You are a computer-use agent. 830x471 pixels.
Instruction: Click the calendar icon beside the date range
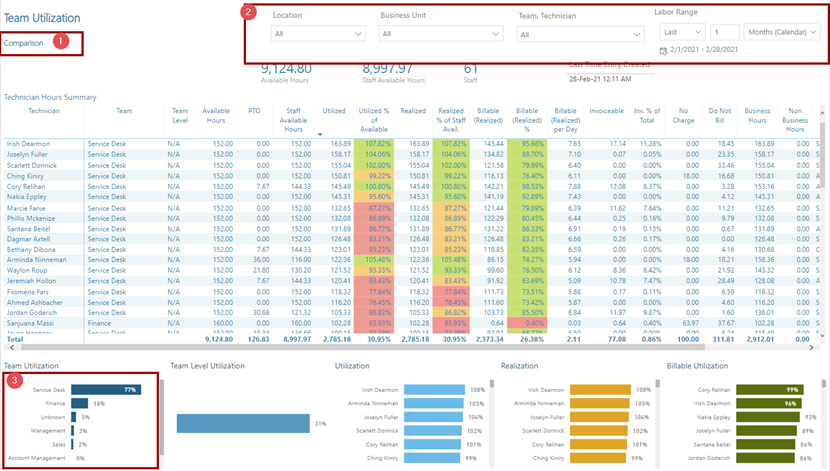(x=663, y=51)
